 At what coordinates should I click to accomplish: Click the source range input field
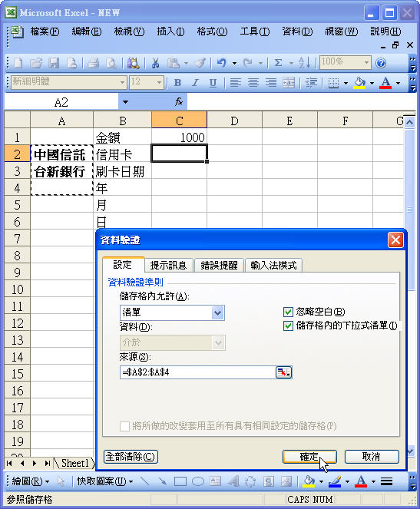[198, 372]
